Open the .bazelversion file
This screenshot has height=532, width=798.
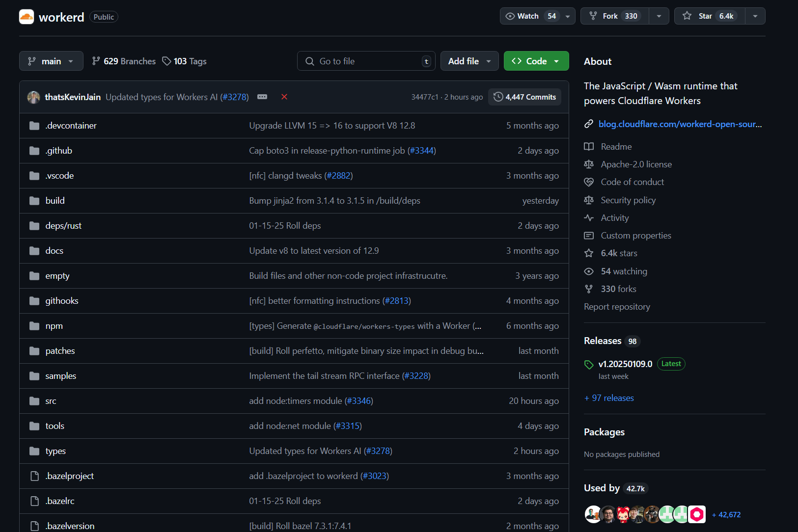pyautogui.click(x=70, y=526)
